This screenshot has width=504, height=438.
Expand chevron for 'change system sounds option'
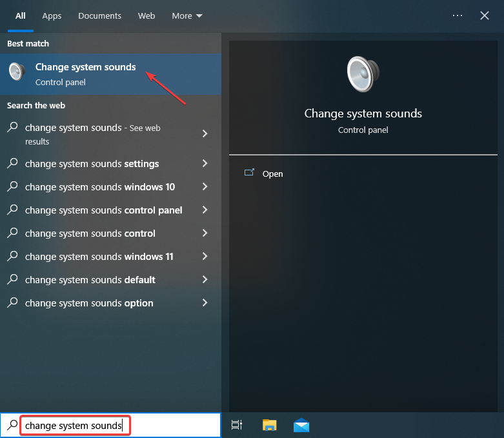205,303
